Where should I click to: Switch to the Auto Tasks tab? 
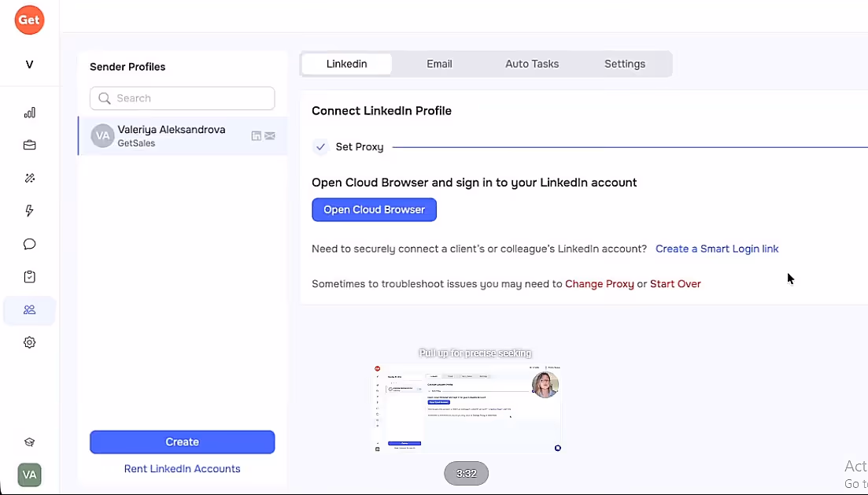(532, 65)
